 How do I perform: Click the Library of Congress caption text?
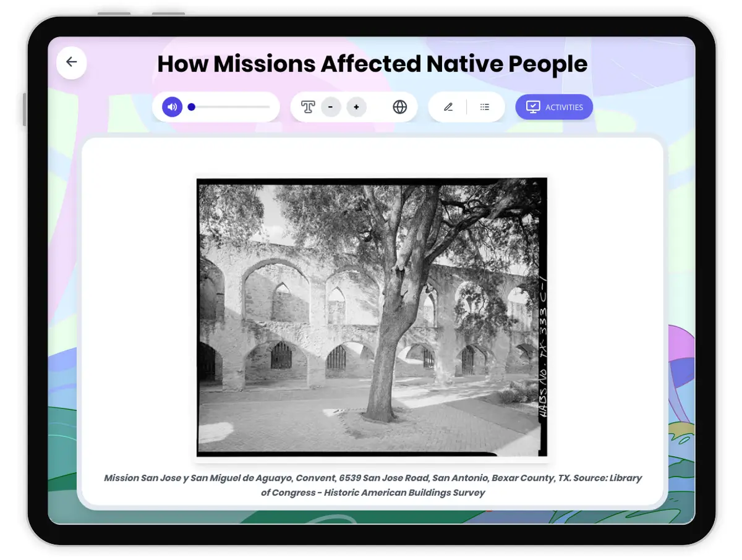click(x=372, y=484)
